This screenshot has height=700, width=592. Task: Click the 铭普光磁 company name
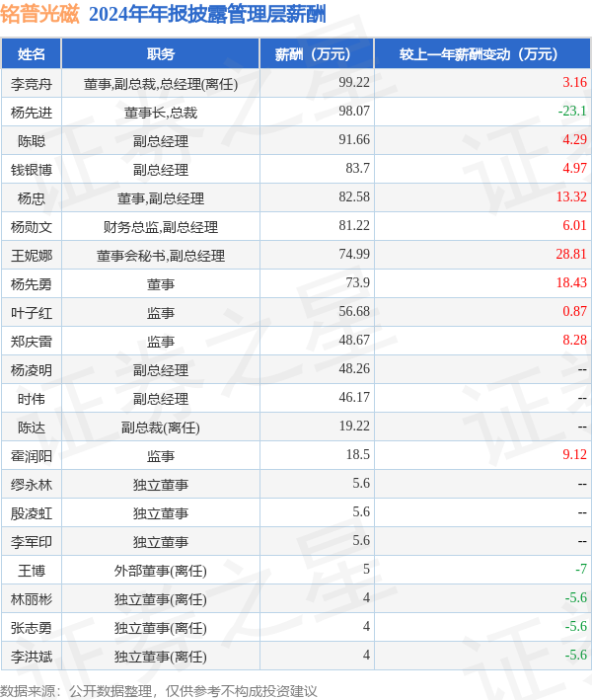coord(39,14)
